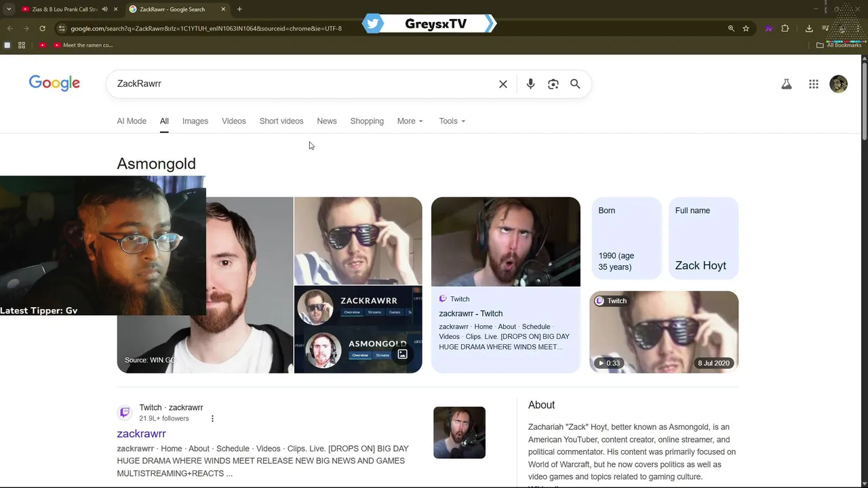The height and width of the screenshot is (488, 868).
Task: Click the Asmongold knowledge panel heading
Action: pyautogui.click(x=156, y=163)
